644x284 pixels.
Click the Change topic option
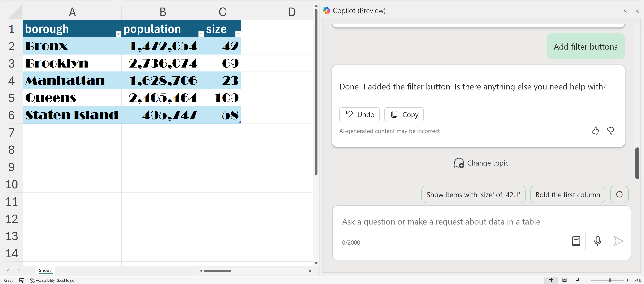(x=481, y=163)
